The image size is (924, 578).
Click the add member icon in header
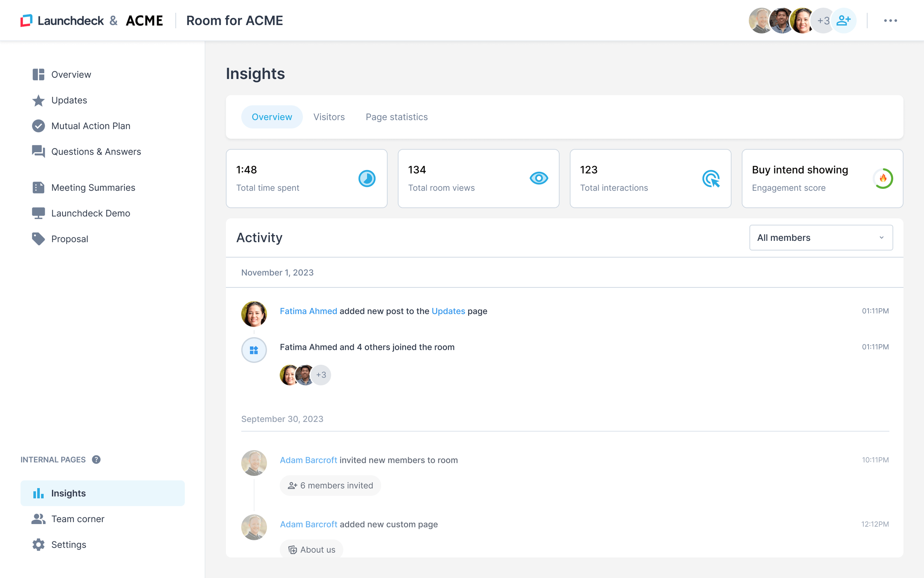tap(843, 20)
